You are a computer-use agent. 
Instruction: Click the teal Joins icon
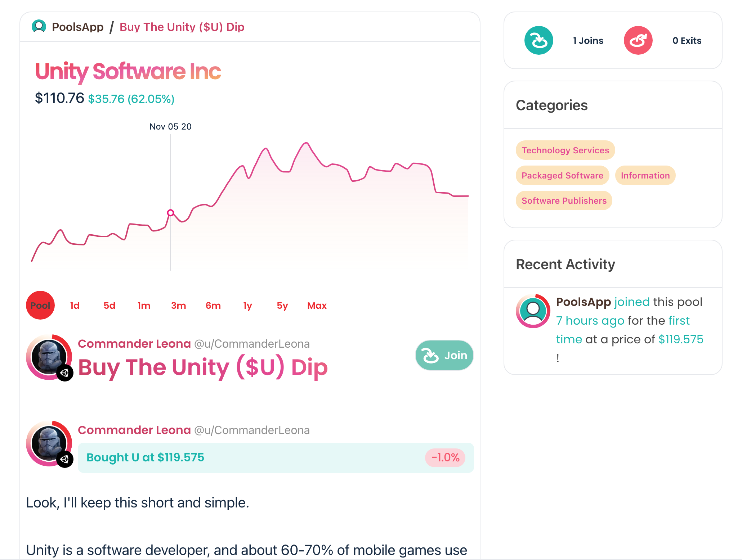[538, 40]
